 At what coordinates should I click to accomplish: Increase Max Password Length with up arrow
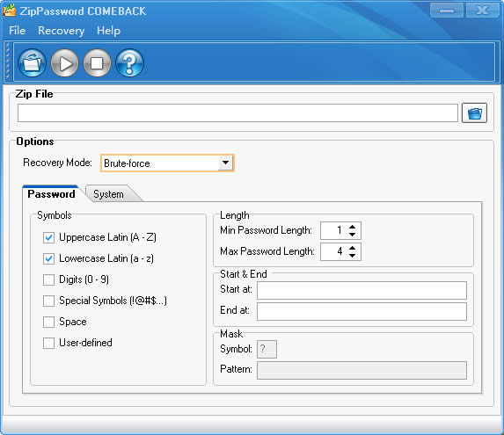tap(353, 248)
